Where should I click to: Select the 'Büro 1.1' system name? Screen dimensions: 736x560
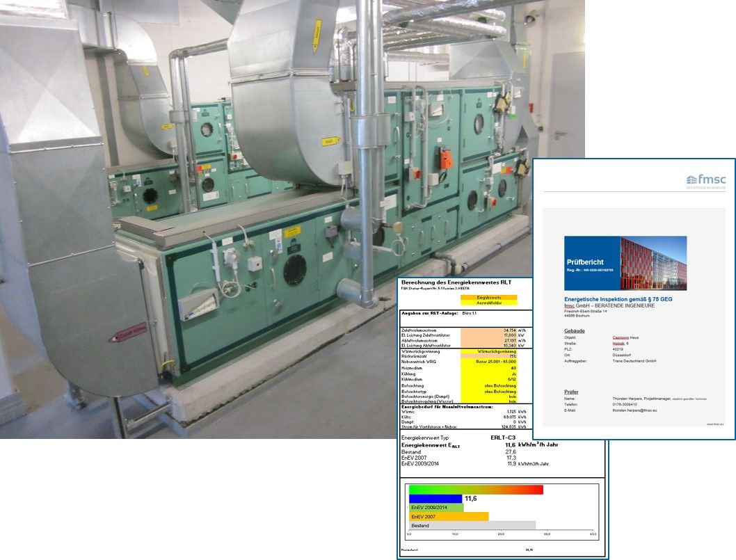470,313
